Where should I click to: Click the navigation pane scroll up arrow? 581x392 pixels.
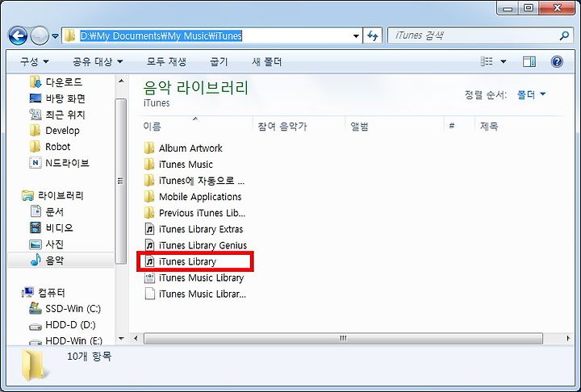pos(121,81)
